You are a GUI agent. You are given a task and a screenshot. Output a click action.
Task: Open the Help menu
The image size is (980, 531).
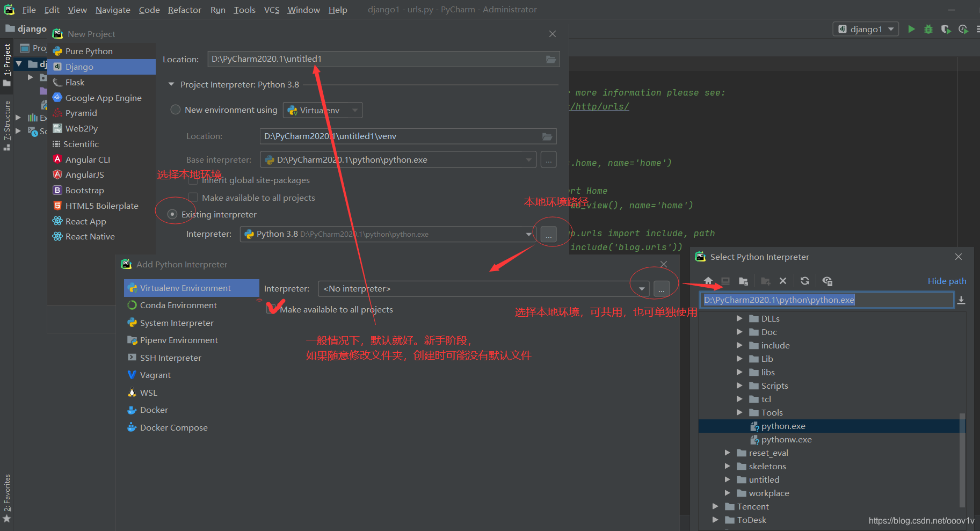coord(338,10)
